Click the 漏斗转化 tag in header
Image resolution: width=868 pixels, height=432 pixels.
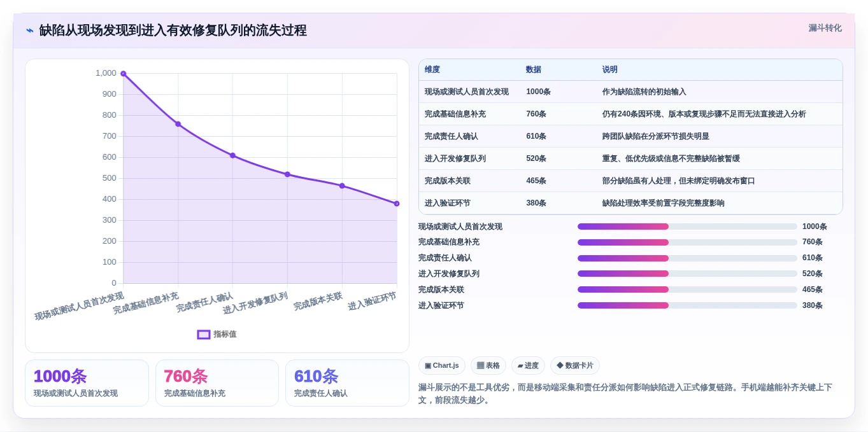[x=825, y=28]
